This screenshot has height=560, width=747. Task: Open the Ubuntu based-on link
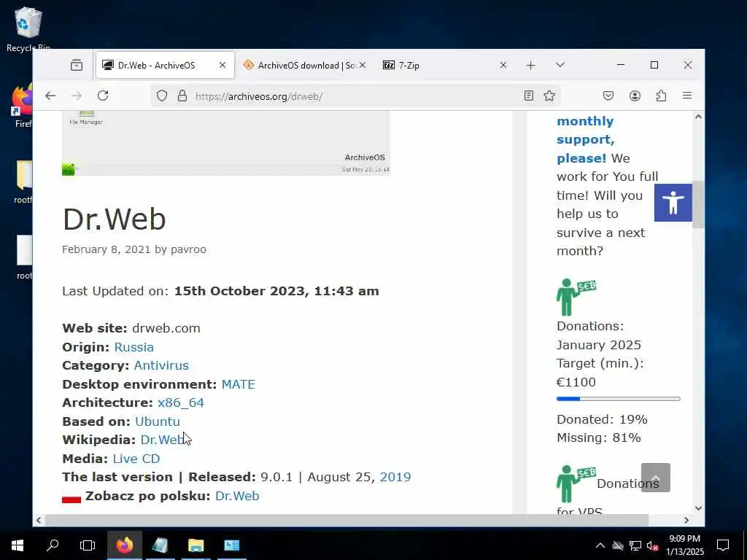[x=158, y=421]
